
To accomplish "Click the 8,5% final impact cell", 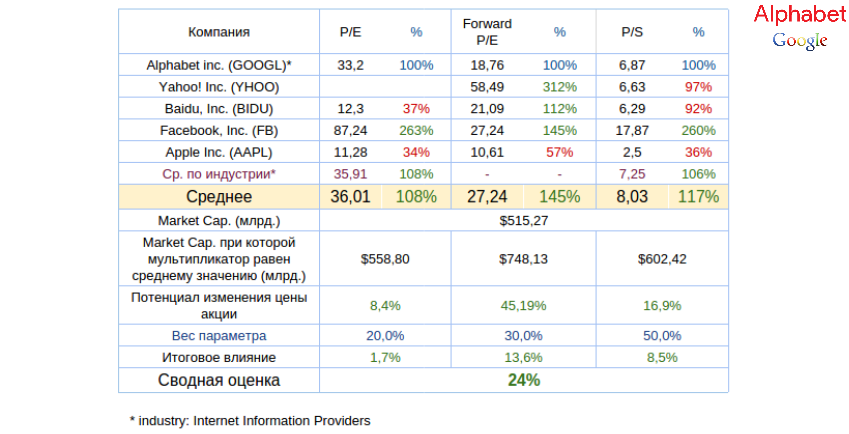I will click(x=662, y=358).
